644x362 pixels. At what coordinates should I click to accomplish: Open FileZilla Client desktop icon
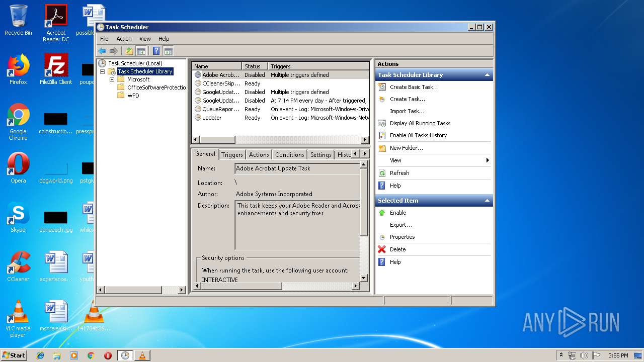[56, 69]
